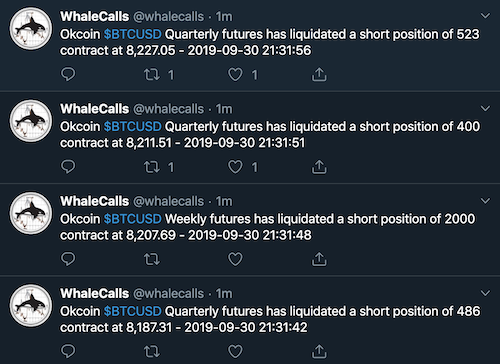Share the tweet timestamped 21:31:56
The image size is (500, 364).
pyautogui.click(x=319, y=74)
